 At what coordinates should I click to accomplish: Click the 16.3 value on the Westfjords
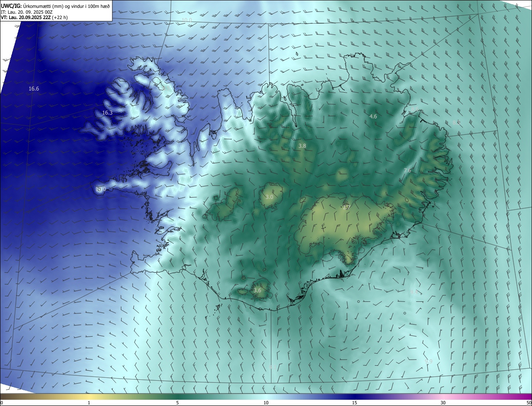[107, 113]
